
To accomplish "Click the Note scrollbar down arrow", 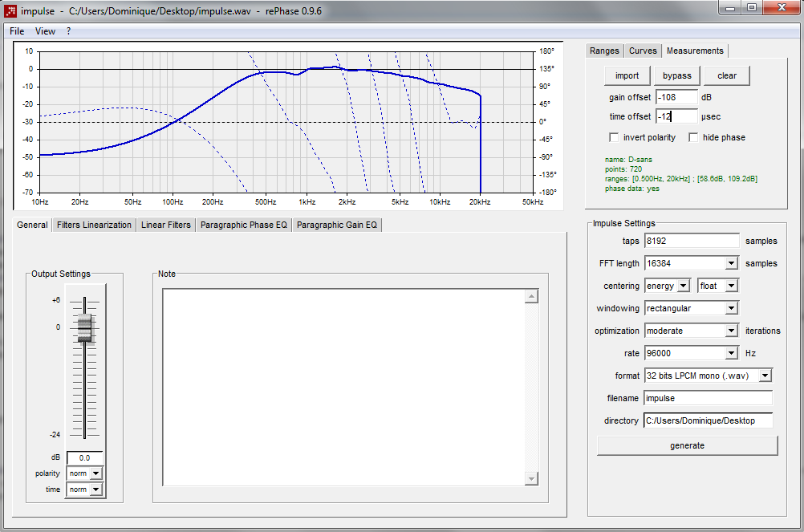I will 531,479.
